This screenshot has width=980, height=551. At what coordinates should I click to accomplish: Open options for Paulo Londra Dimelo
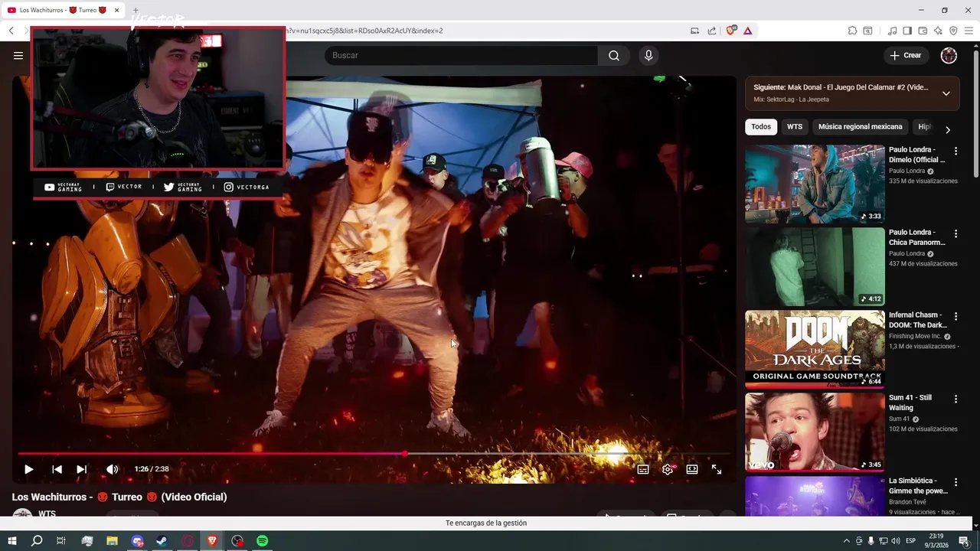(955, 151)
